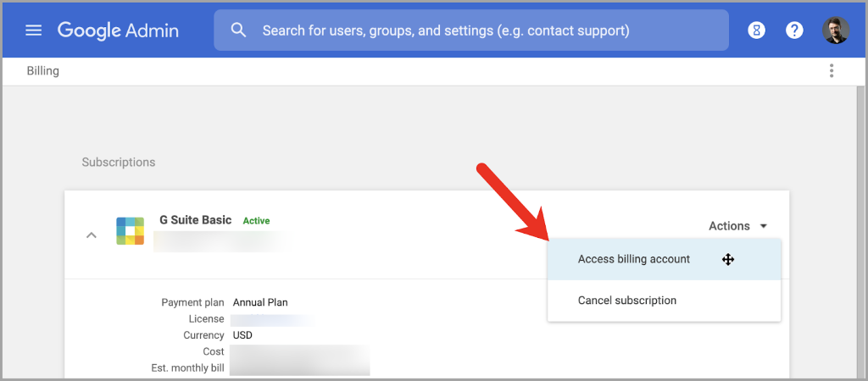Collapse the G Suite Basic subscription chevron
The height and width of the screenshot is (381, 868).
(91, 235)
